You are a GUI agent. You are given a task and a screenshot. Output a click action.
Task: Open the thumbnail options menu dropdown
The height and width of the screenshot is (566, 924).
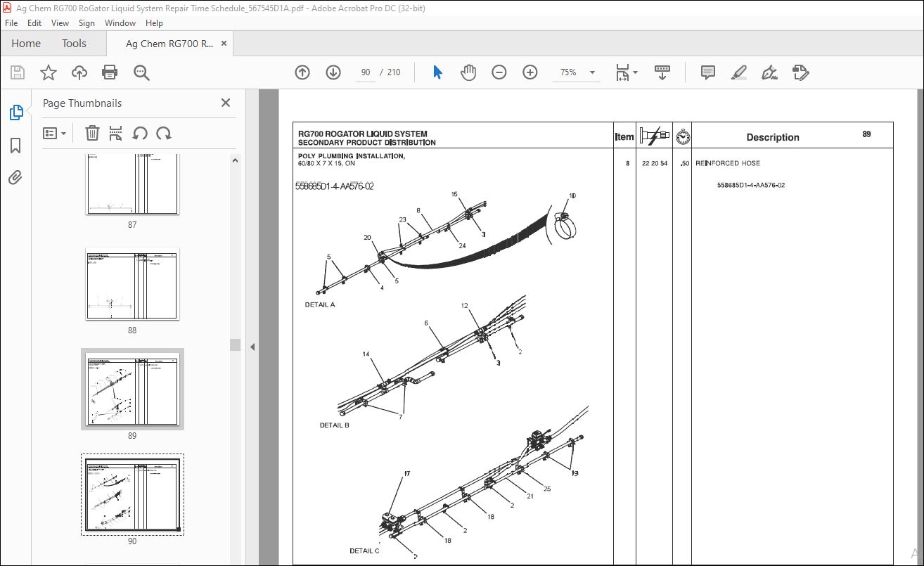click(54, 133)
